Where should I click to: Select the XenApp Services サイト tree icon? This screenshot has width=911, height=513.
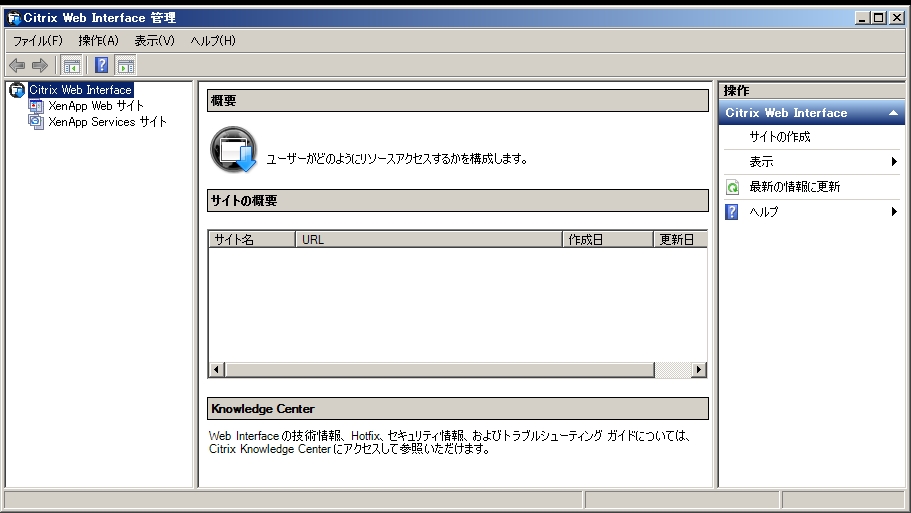36,122
